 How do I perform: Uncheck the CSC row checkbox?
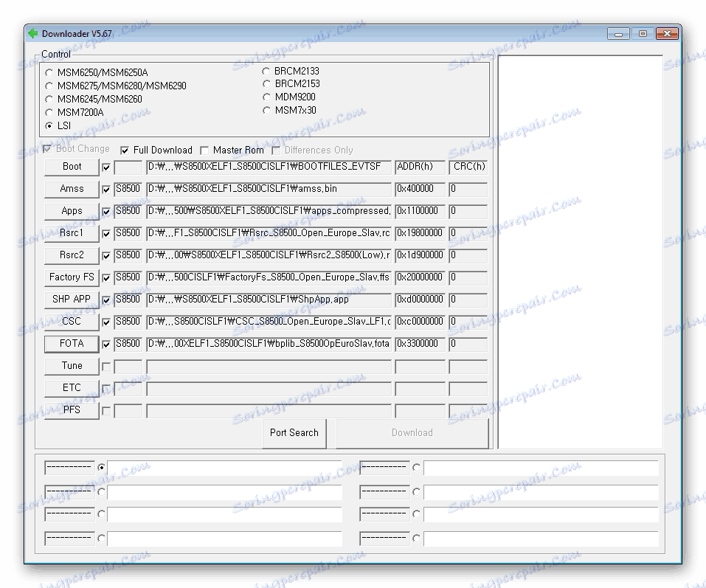pos(106,322)
